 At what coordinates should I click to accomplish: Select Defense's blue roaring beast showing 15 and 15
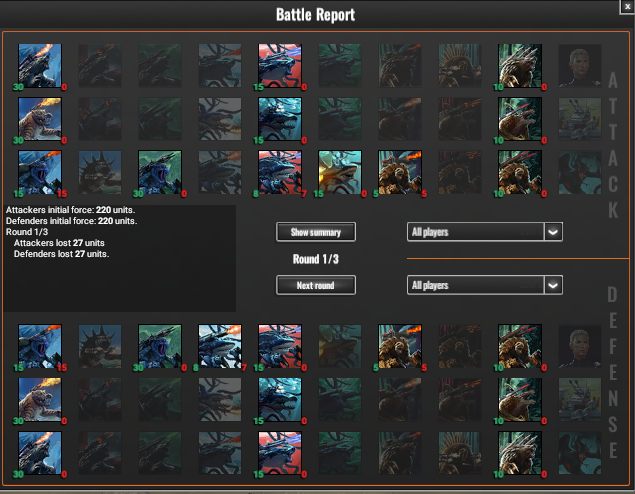(40, 346)
